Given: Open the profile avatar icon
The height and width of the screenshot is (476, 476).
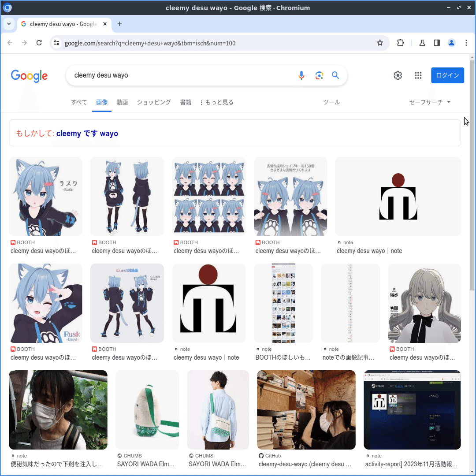Looking at the screenshot, I should pos(451,43).
